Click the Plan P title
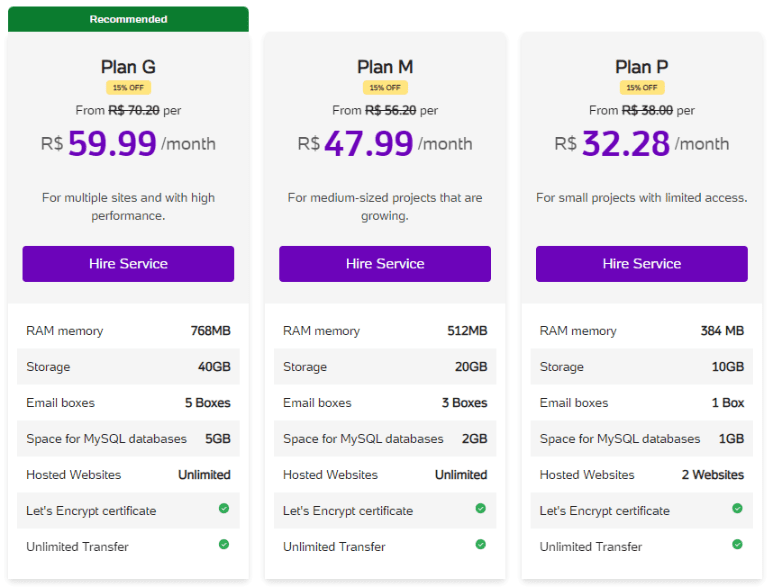 coord(642,66)
